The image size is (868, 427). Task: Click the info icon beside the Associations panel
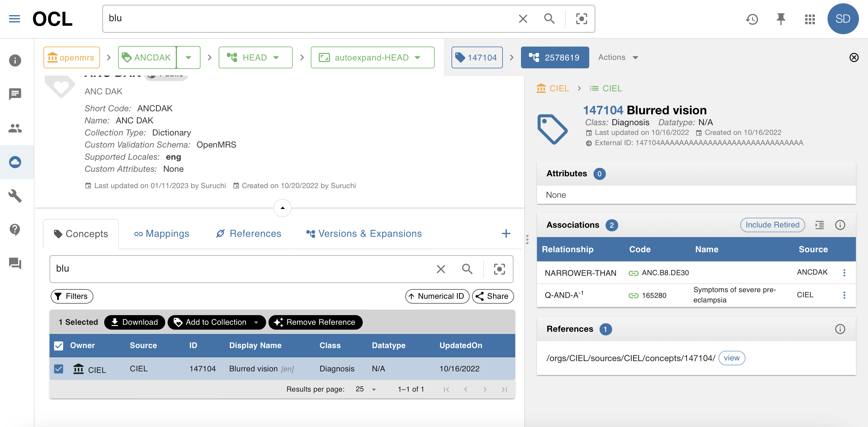(840, 225)
